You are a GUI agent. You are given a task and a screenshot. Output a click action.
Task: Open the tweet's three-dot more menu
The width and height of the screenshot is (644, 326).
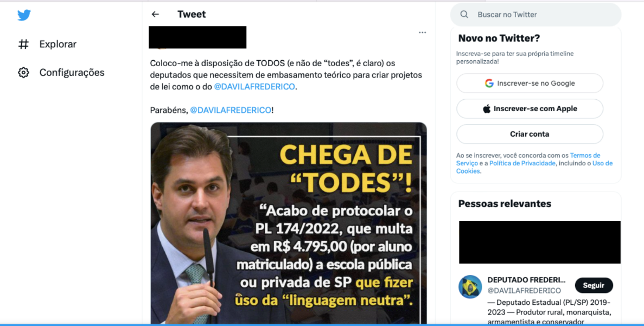click(x=422, y=33)
